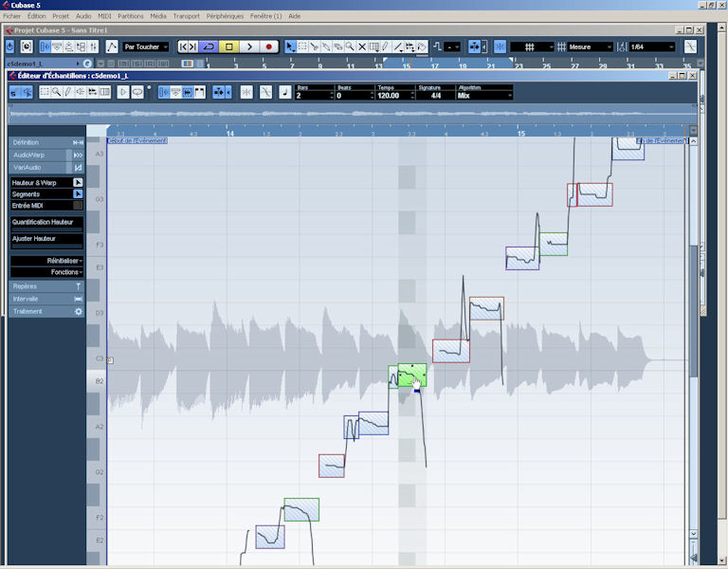Toggle the Snap to Zero Crossing button in Sample Editor
This screenshot has height=569, width=728.
[246, 92]
